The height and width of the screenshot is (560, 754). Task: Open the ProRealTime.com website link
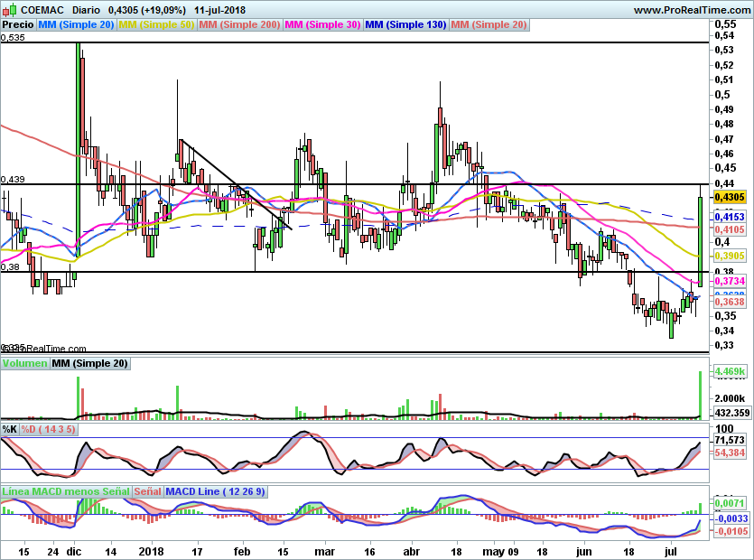pos(692,9)
